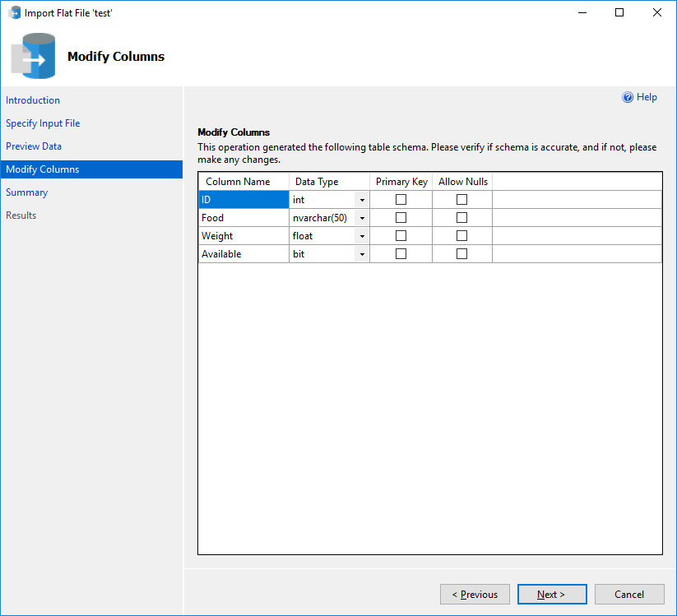The height and width of the screenshot is (616, 677).
Task: Click the Modify Columns step highlighted in the sidebar
Action: [x=42, y=169]
